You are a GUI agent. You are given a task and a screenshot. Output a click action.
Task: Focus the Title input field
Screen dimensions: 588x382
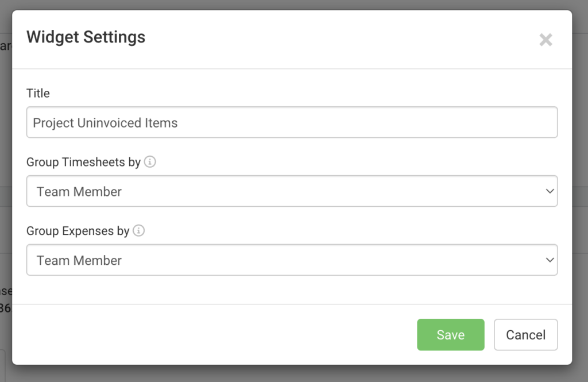tap(292, 122)
